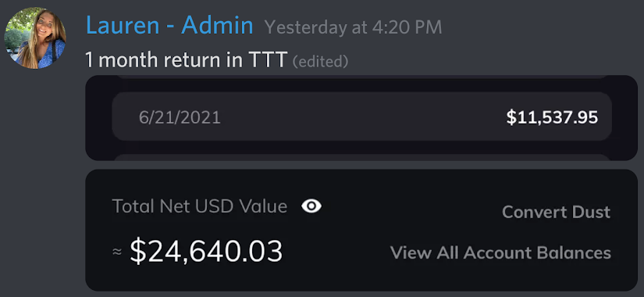Open the 6/21/2021 transaction row
Image resolution: width=644 pixels, height=297 pixels.
362,116
